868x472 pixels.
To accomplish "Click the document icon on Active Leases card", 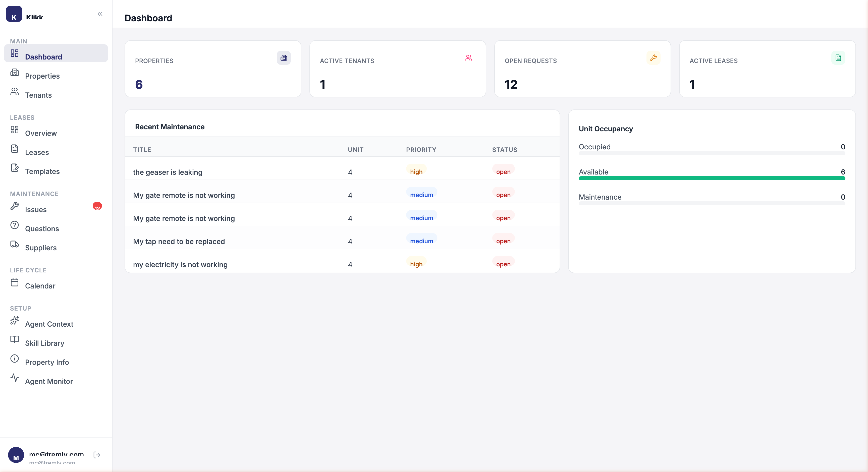I will pyautogui.click(x=838, y=57).
